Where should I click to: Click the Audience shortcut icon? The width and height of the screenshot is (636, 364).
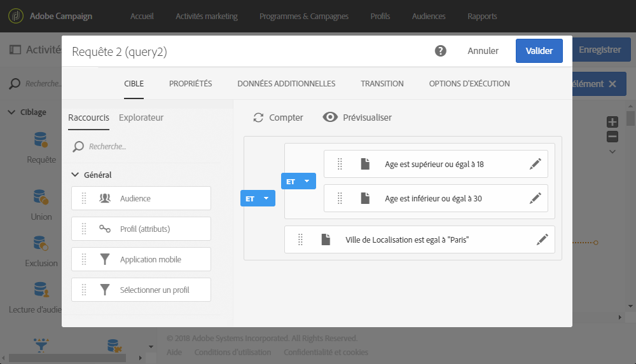point(105,198)
